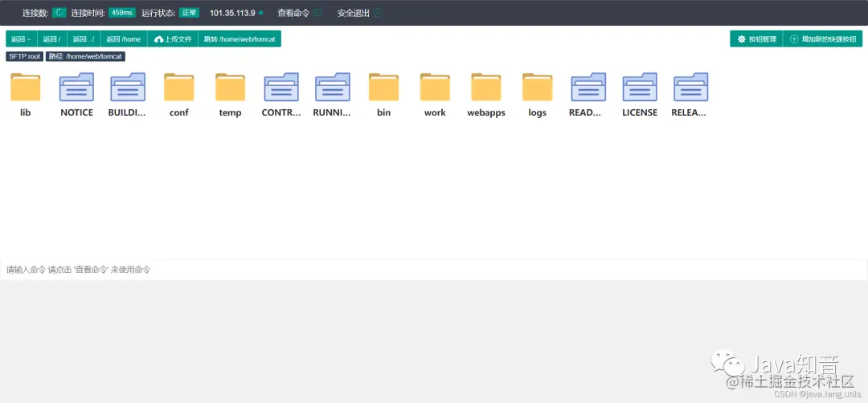Jump via 跳转 /home/web/tomcat button

[240, 39]
